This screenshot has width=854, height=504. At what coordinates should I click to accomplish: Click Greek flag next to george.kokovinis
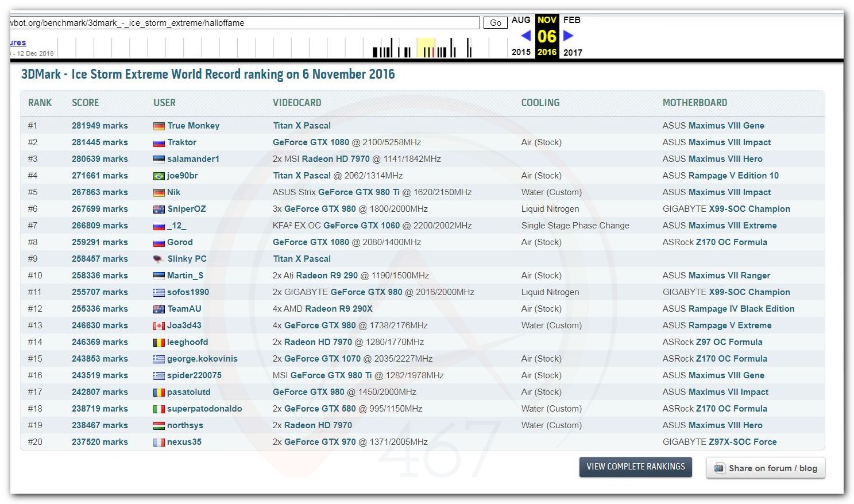tap(159, 359)
